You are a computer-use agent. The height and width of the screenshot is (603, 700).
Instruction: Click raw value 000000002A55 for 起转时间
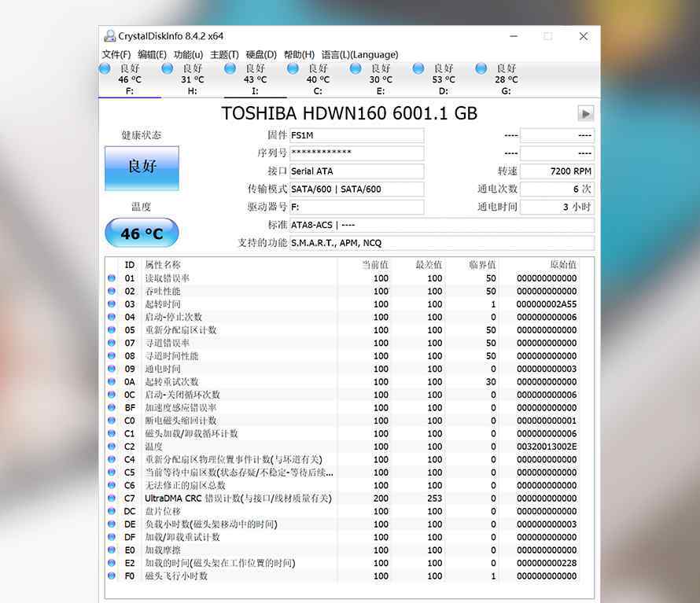pyautogui.click(x=547, y=304)
